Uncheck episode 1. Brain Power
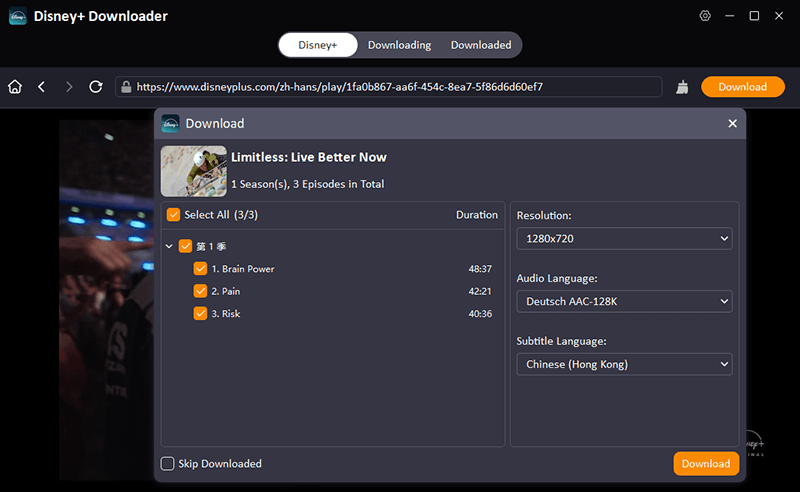 pos(200,269)
